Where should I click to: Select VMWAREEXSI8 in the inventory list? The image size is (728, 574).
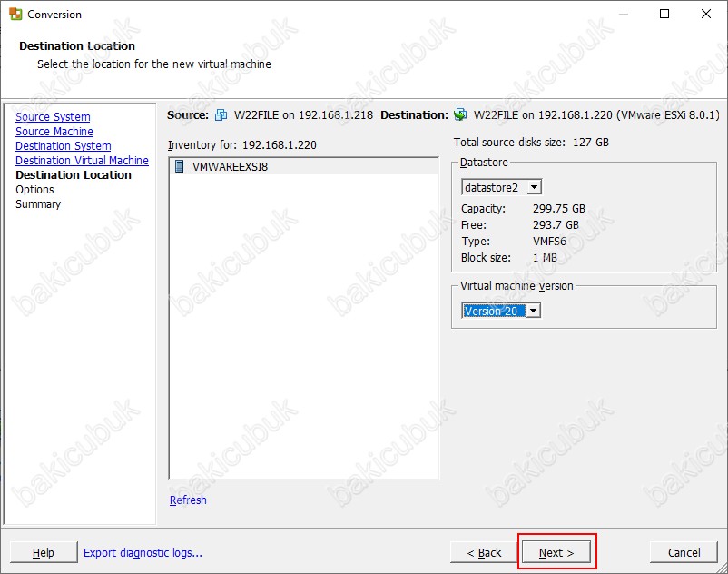(304, 166)
